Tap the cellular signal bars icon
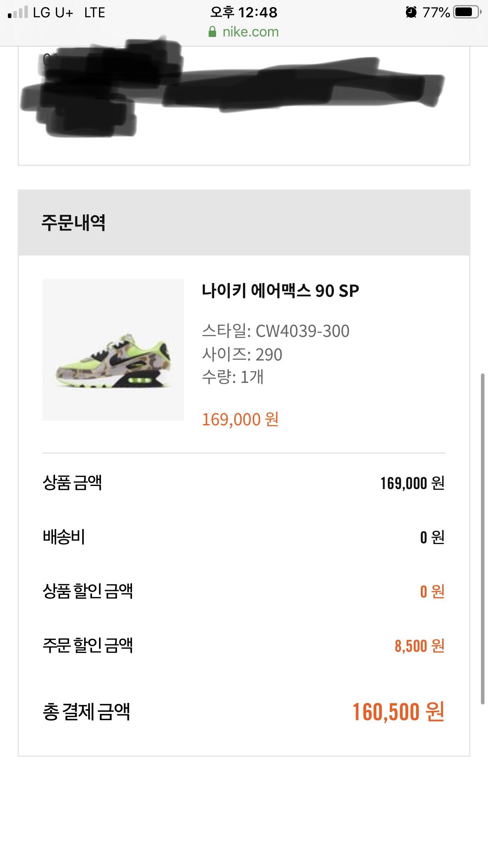Image resolution: width=488 pixels, height=868 pixels. (x=18, y=12)
